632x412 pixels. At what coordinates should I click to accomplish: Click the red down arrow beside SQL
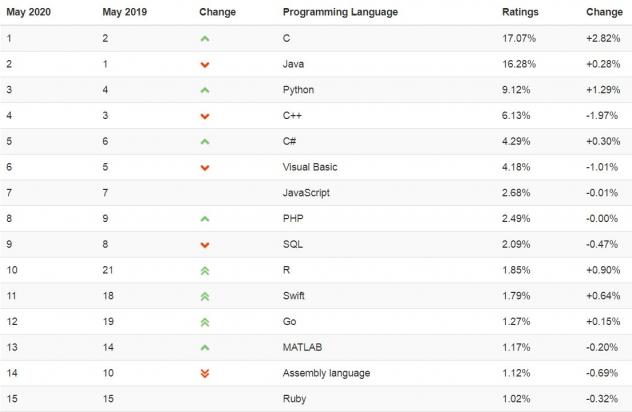click(x=205, y=244)
